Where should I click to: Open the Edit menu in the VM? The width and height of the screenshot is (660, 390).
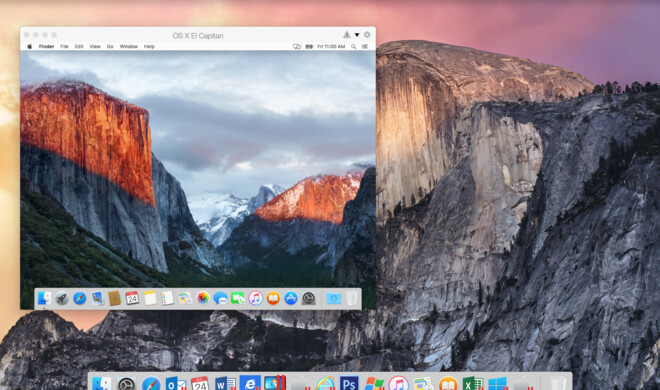(79, 47)
